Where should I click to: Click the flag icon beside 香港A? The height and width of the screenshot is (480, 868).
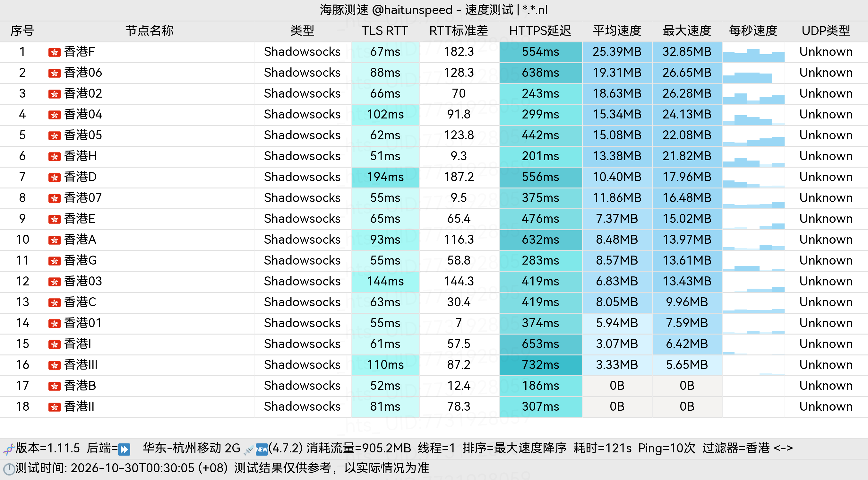54,240
